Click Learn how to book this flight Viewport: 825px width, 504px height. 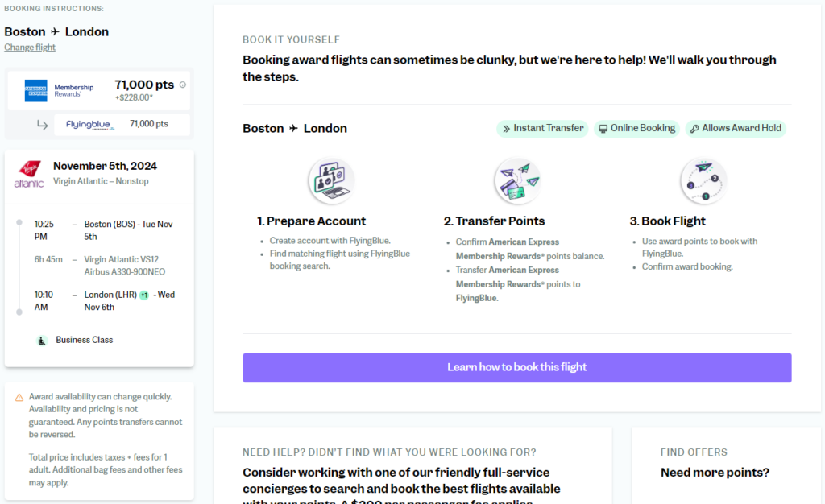coord(516,367)
